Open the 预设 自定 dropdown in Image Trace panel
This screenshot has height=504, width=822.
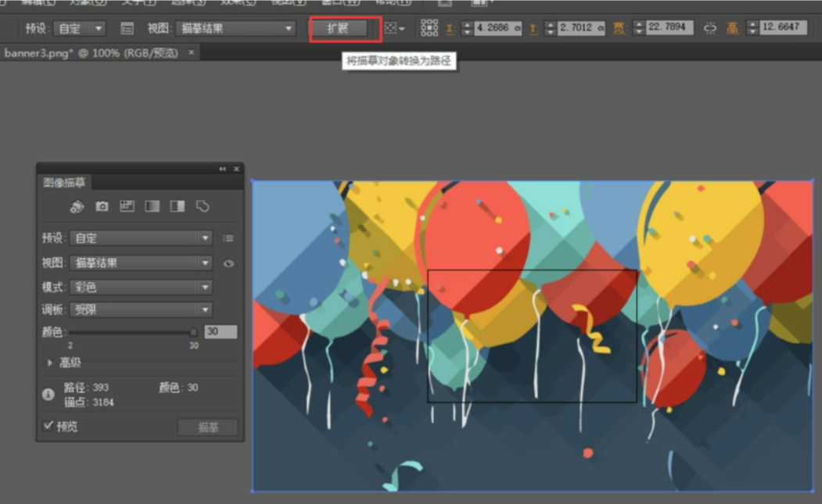141,238
